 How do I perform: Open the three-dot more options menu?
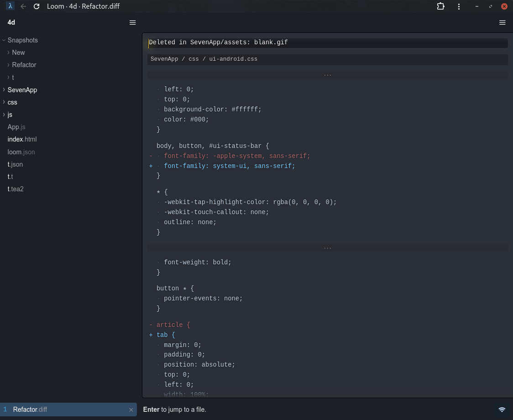pyautogui.click(x=459, y=6)
